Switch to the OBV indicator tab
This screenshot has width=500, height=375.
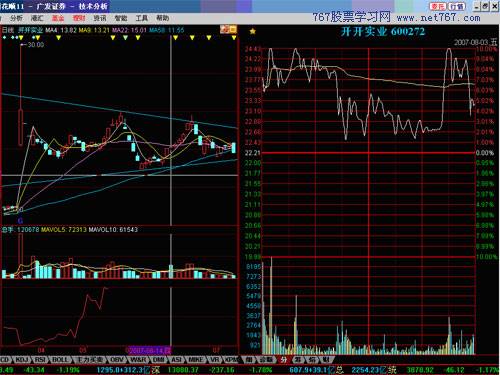[x=117, y=360]
